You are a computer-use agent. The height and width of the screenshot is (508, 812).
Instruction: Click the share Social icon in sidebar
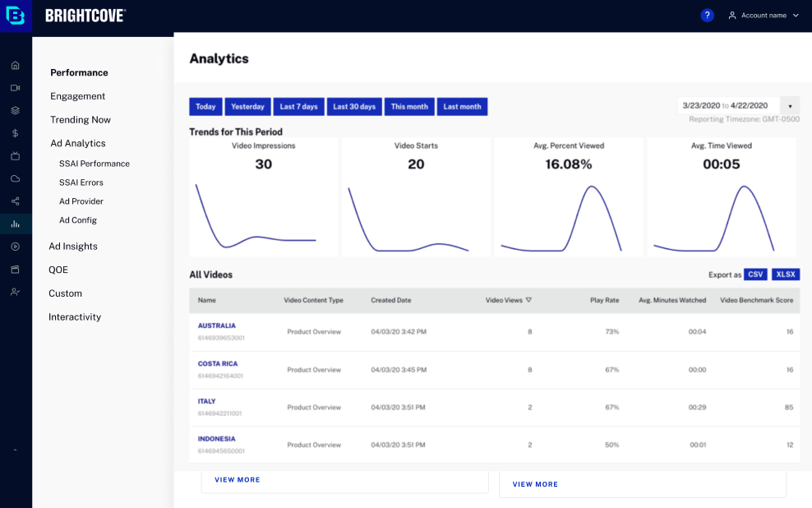15,201
